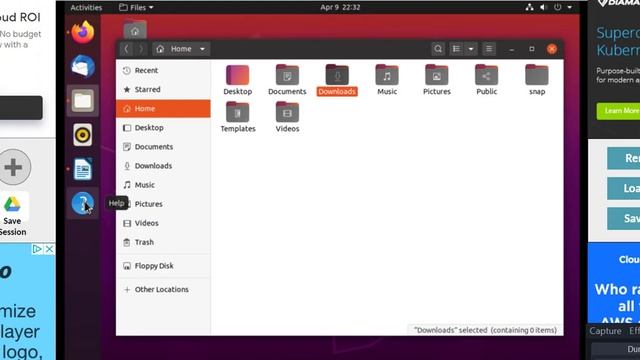Click the round plus button on webpage
Image resolution: width=640 pixels, height=360 pixels.
point(14,167)
